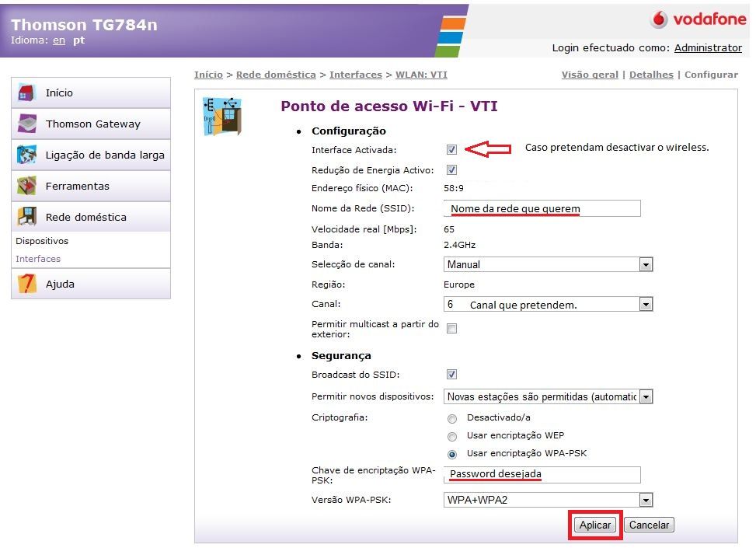Click the Wi-Fi access point page icon

(x=221, y=117)
